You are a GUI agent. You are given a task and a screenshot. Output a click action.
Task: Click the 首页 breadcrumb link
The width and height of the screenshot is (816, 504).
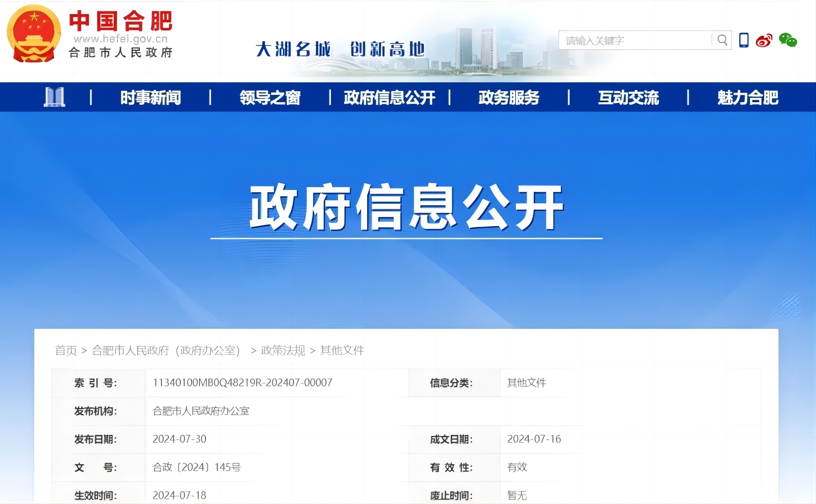pyautogui.click(x=66, y=351)
